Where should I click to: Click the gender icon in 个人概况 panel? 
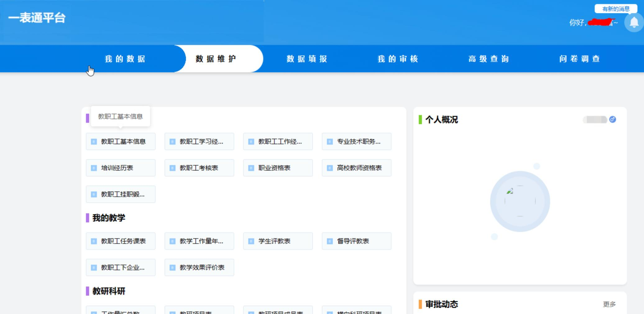[612, 120]
